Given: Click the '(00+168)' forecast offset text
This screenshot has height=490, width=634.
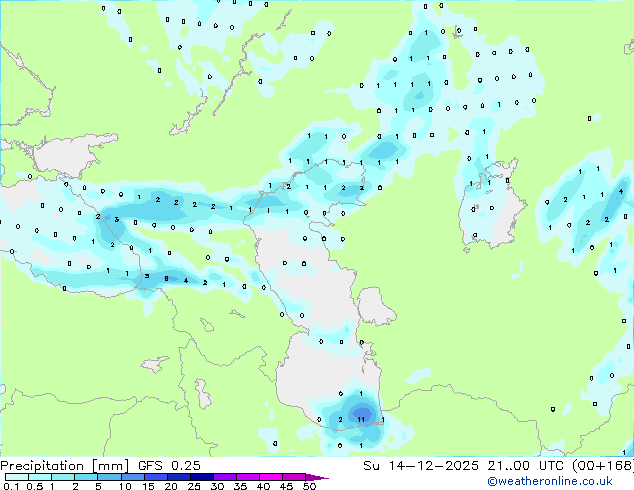Looking at the screenshot, I should point(603,466).
